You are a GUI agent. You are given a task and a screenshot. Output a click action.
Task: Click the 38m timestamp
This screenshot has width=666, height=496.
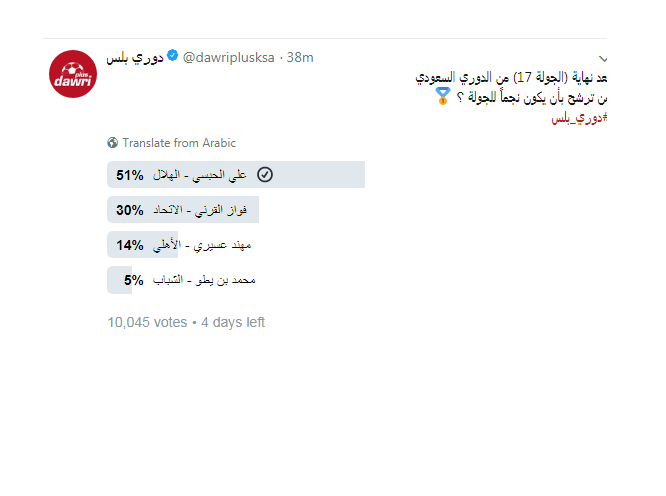(x=300, y=57)
